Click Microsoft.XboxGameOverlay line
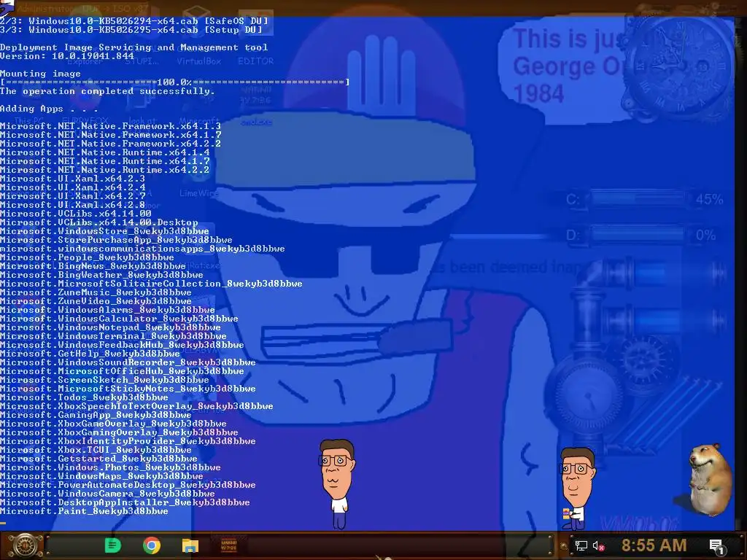The image size is (747, 560). tap(113, 424)
